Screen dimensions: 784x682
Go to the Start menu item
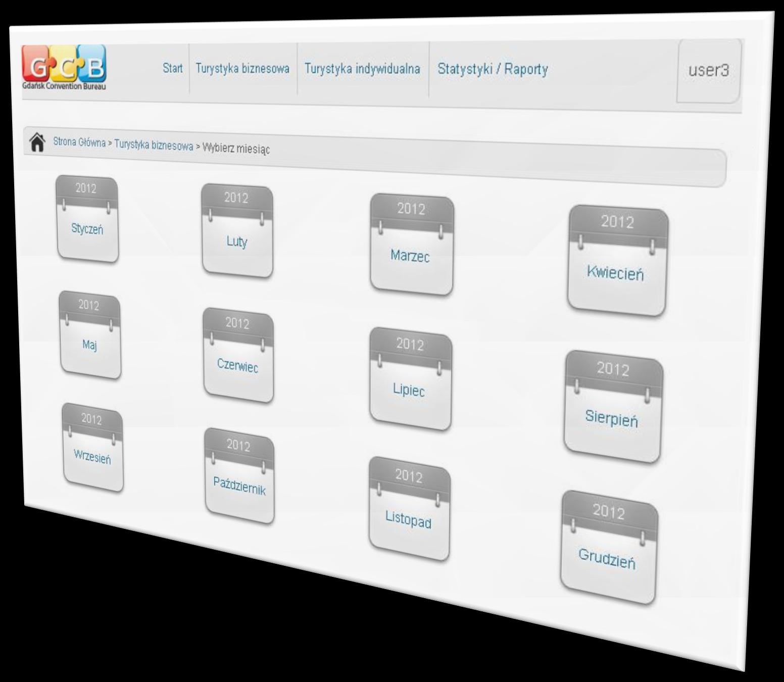point(173,68)
